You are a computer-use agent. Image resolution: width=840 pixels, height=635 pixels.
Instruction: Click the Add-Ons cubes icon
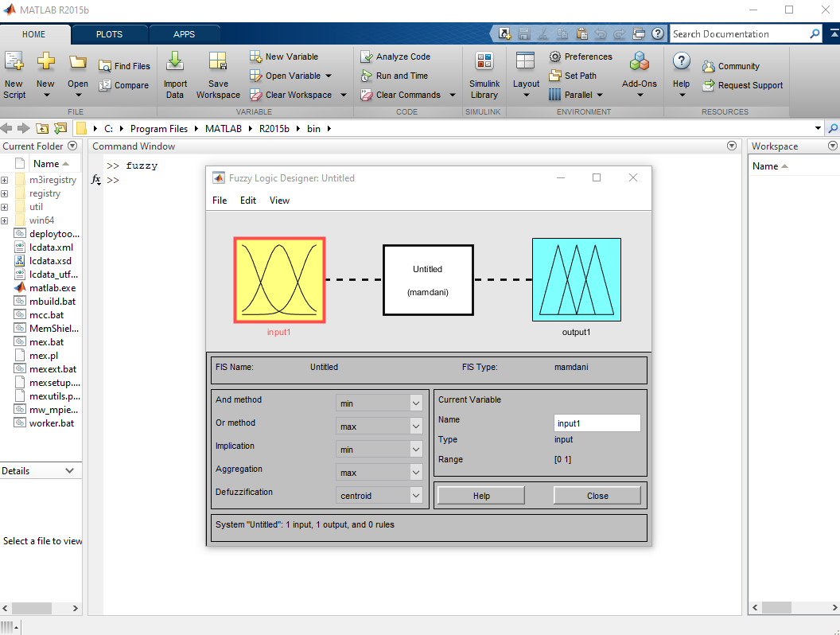(639, 61)
